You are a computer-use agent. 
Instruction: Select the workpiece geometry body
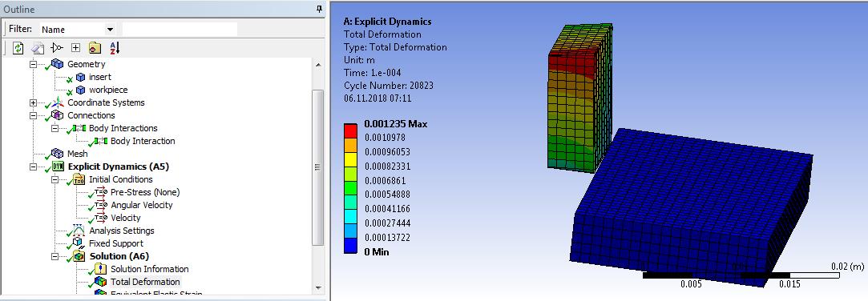pyautogui.click(x=108, y=90)
